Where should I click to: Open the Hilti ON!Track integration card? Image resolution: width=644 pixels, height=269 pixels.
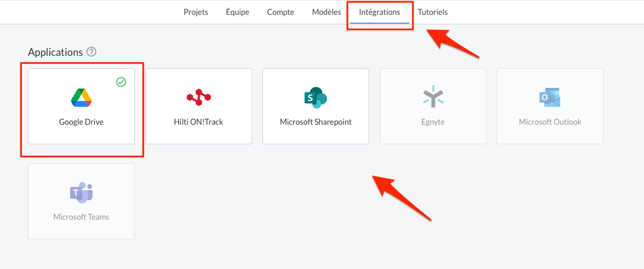click(x=199, y=106)
